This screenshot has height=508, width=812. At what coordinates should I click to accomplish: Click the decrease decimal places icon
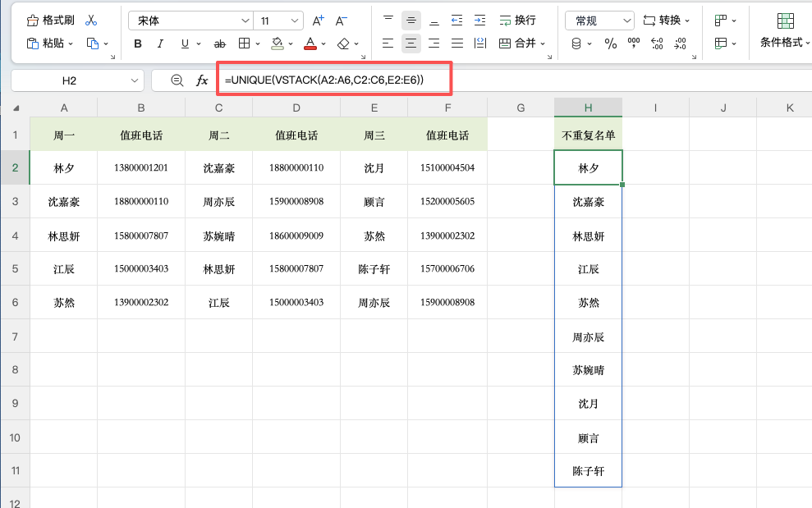[x=680, y=43]
